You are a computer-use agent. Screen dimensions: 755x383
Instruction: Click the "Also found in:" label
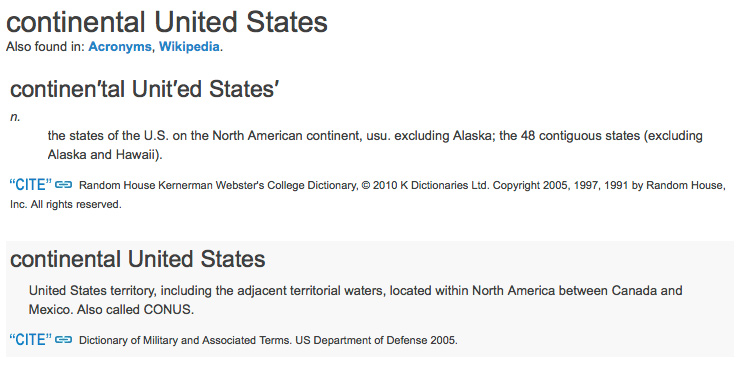45,47
